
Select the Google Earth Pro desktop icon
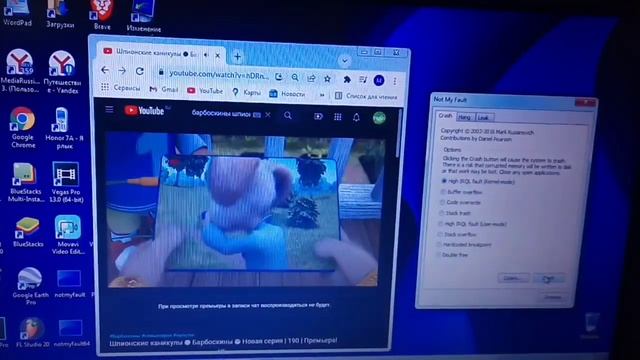pyautogui.click(x=31, y=286)
